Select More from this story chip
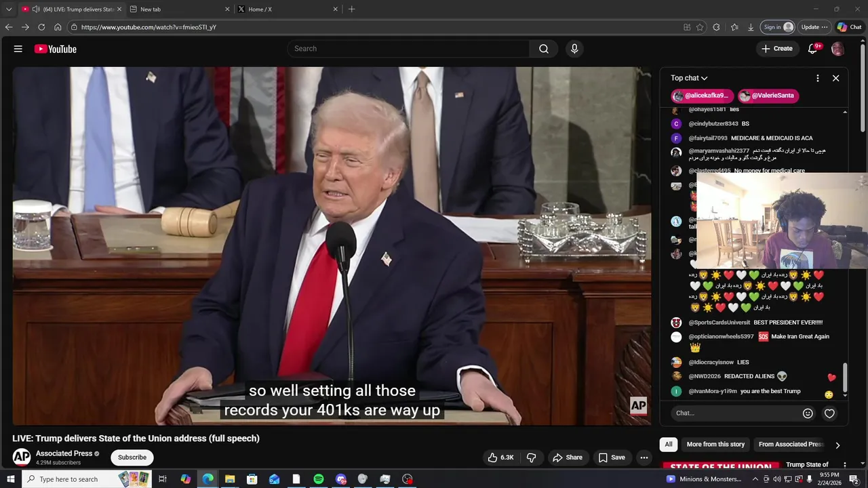 (x=715, y=445)
